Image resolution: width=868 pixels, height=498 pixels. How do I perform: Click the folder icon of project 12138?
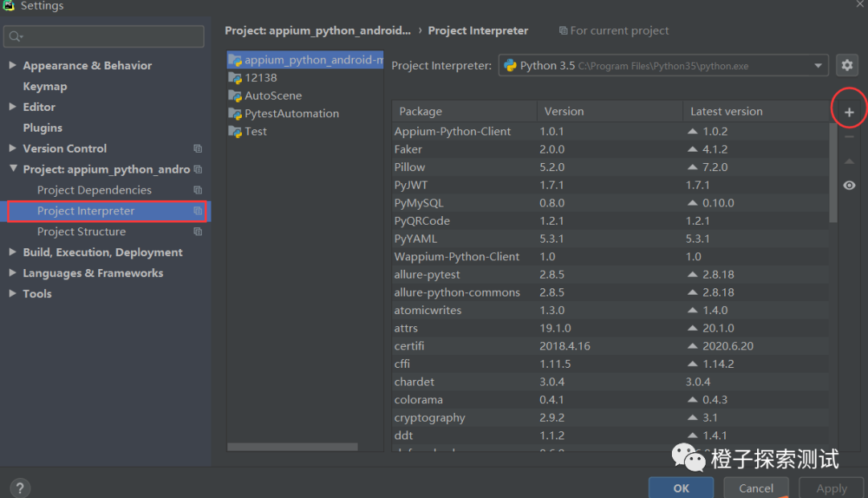coord(235,78)
